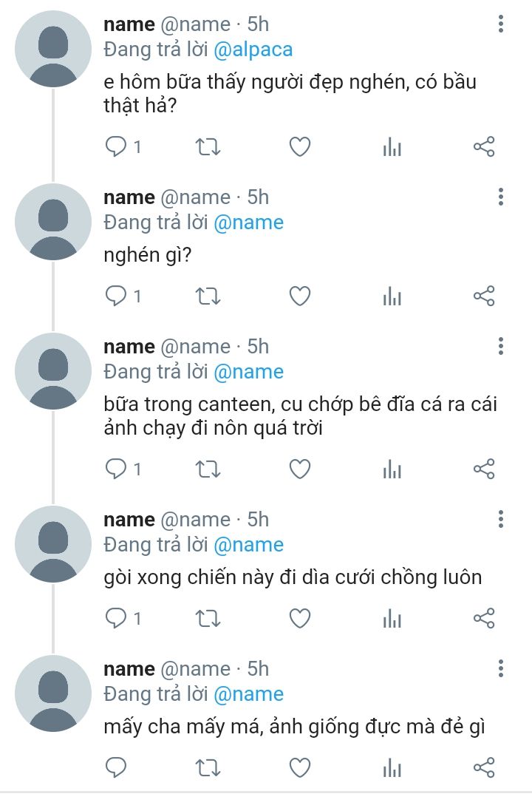Like the "nghén gì?" tweet
Screen dimensions: 532x794
click(299, 296)
